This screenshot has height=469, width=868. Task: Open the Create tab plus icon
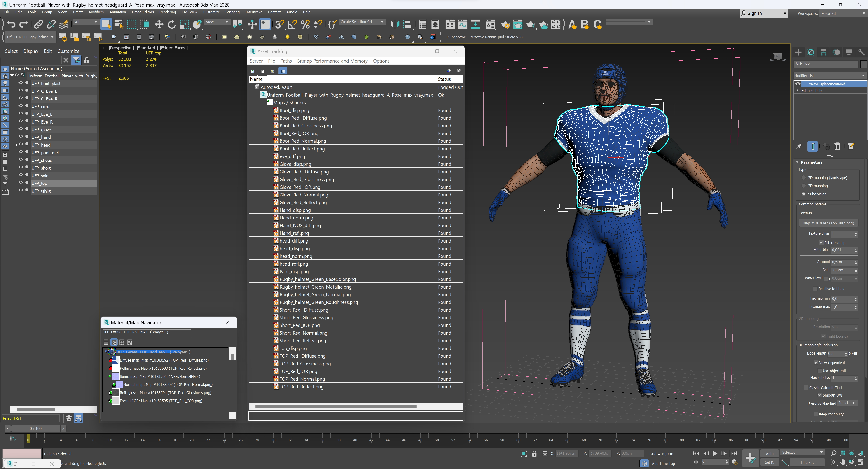pos(798,52)
